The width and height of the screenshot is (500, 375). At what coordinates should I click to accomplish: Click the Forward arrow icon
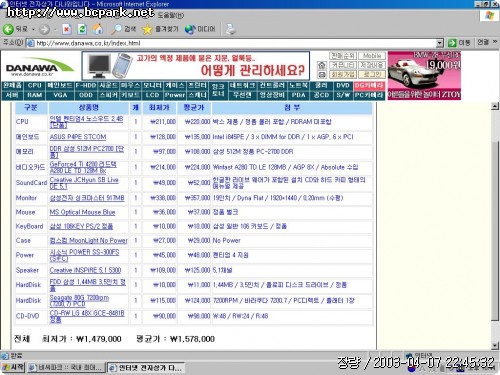coord(44,30)
